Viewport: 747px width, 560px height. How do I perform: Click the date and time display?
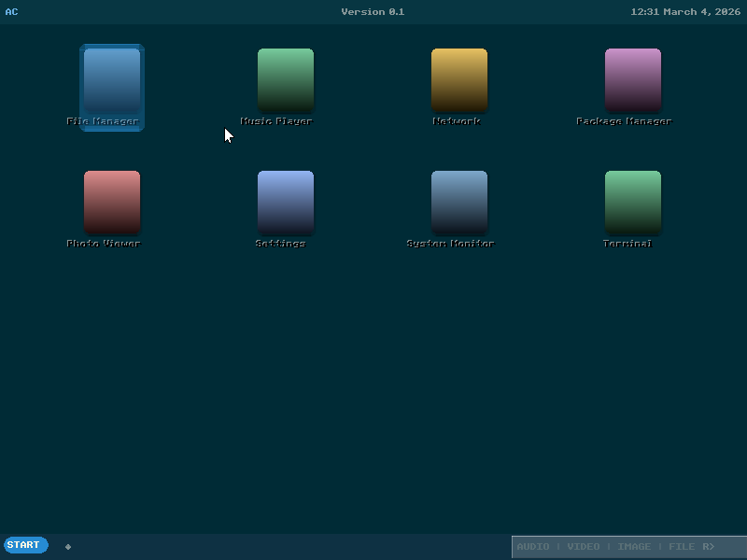coord(684,11)
